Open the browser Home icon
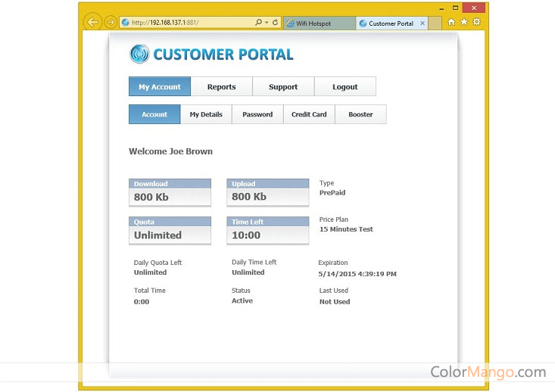This screenshot has width=555, height=392. (452, 23)
